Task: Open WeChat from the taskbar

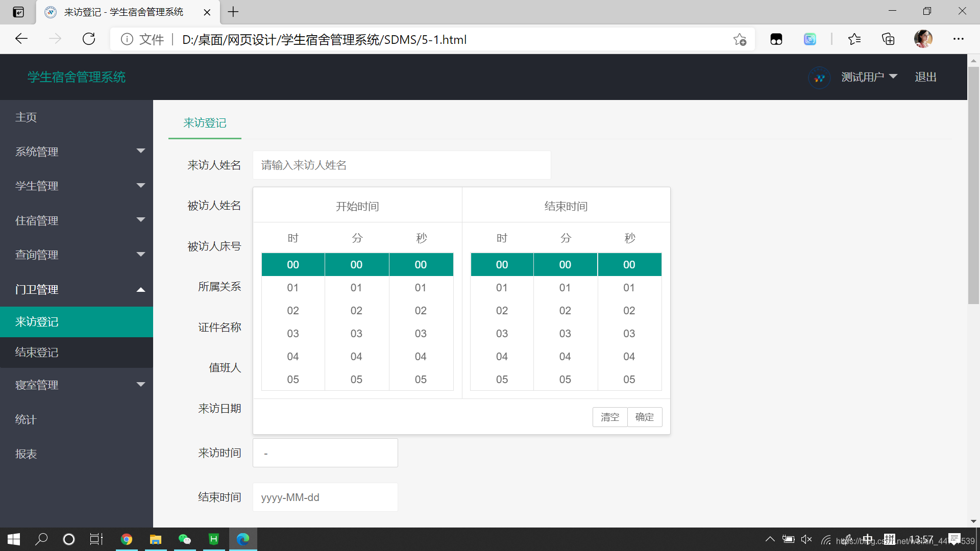Action: click(184, 539)
